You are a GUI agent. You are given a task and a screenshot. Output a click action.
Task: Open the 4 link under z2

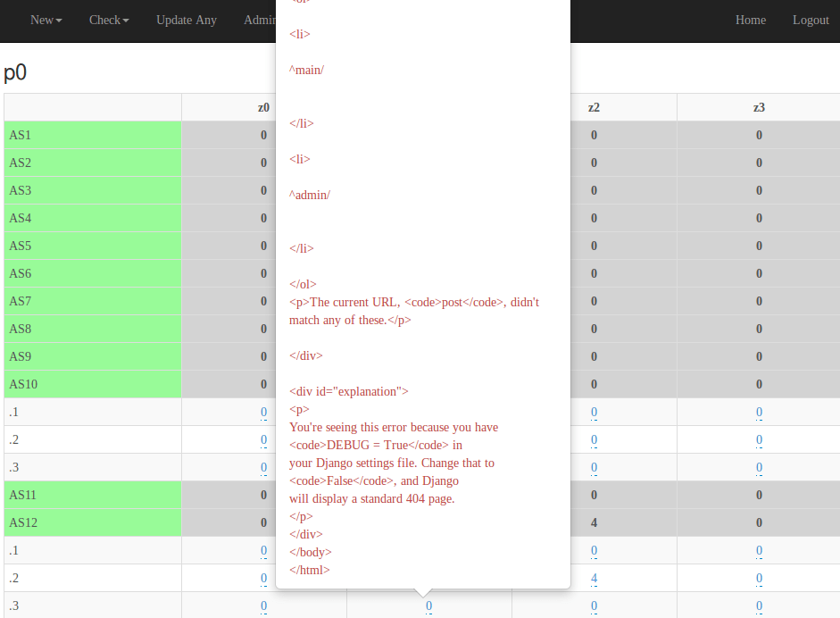point(594,578)
